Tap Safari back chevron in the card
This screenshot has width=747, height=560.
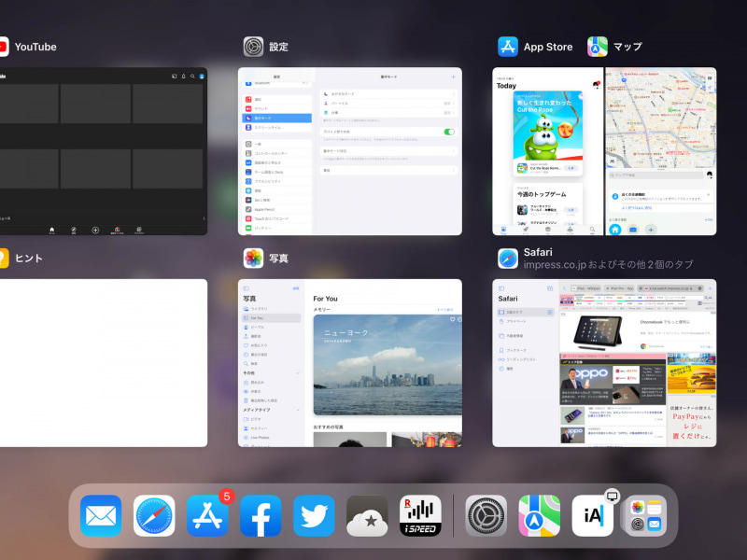pos(565,288)
